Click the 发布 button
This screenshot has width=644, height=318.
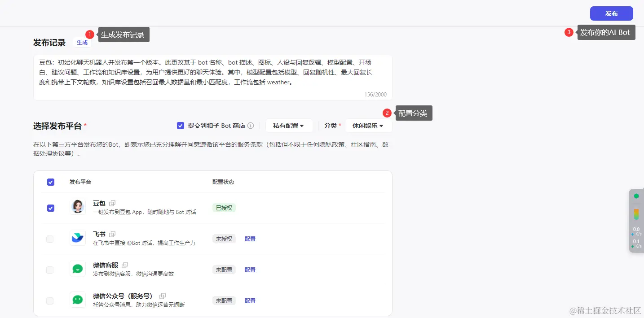611,13
